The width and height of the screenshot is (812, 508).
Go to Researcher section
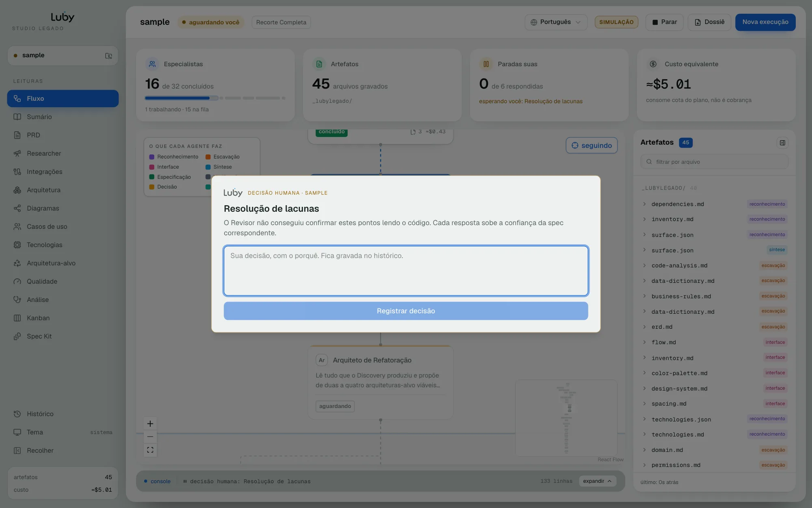(63, 153)
